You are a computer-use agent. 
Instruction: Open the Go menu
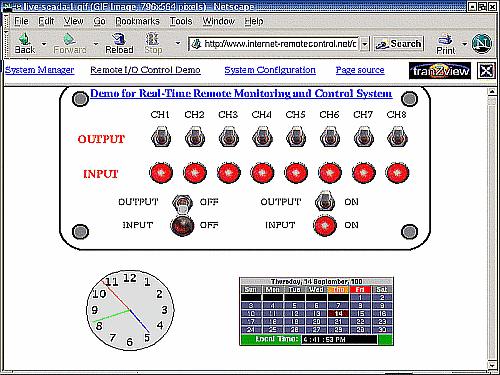coord(99,21)
